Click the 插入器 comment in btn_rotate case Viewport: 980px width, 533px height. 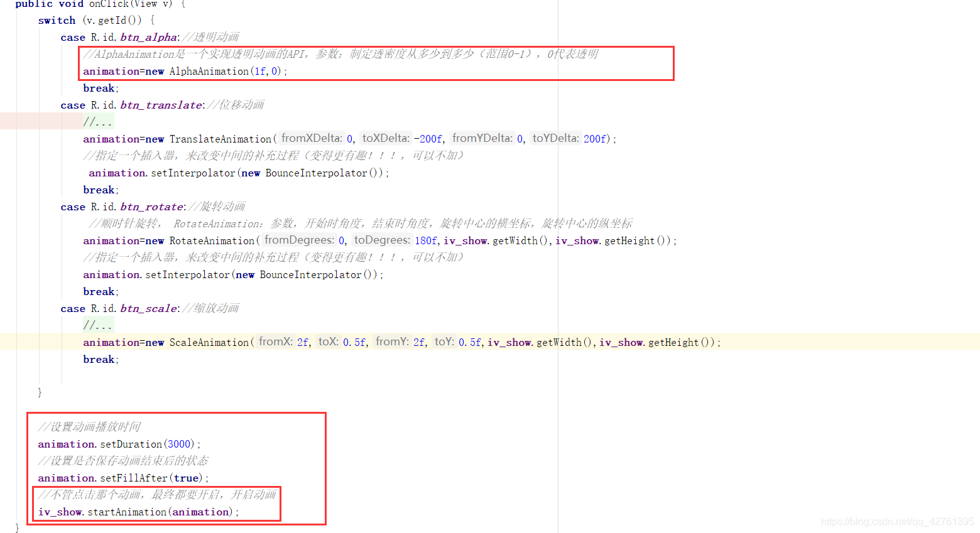[x=274, y=257]
